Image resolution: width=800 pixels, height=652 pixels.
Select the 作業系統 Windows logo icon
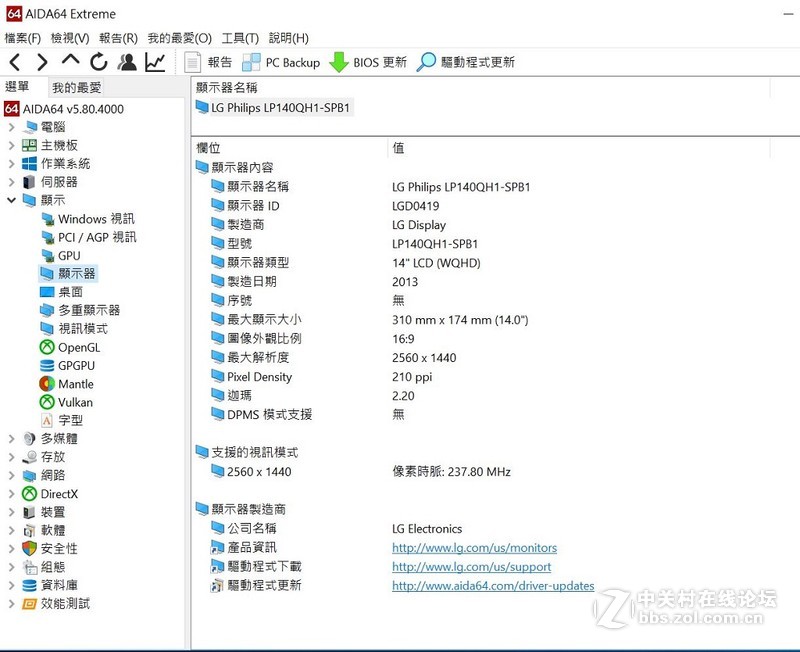point(30,164)
